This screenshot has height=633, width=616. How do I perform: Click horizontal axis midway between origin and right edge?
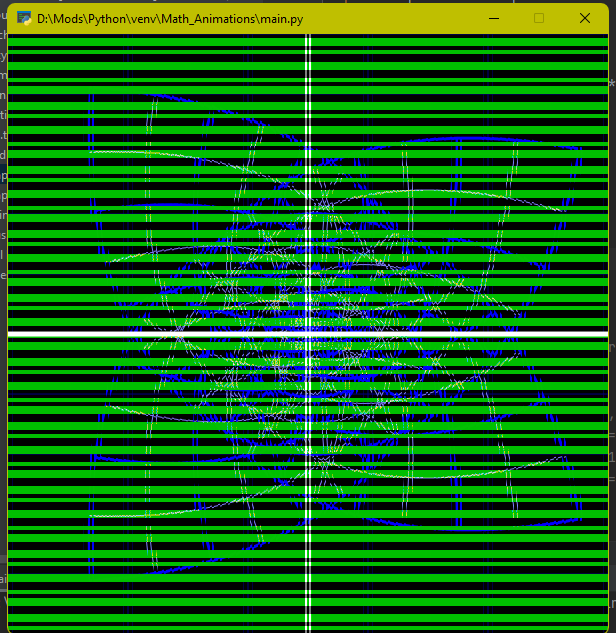click(x=458, y=333)
